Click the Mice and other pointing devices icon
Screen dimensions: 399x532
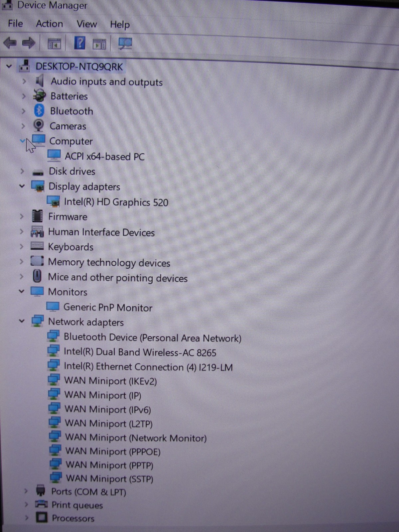point(37,276)
